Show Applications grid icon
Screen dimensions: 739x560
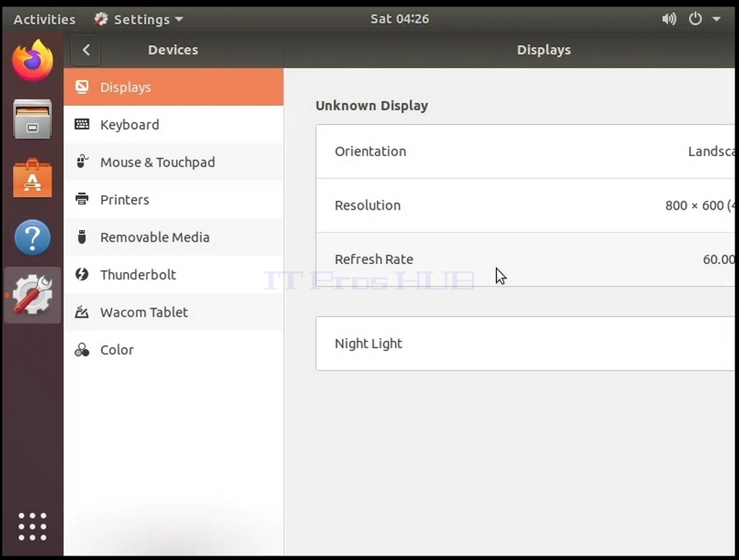(x=33, y=526)
